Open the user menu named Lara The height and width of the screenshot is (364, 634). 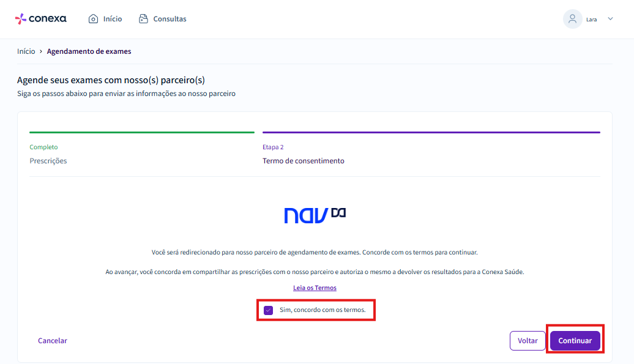[591, 20]
